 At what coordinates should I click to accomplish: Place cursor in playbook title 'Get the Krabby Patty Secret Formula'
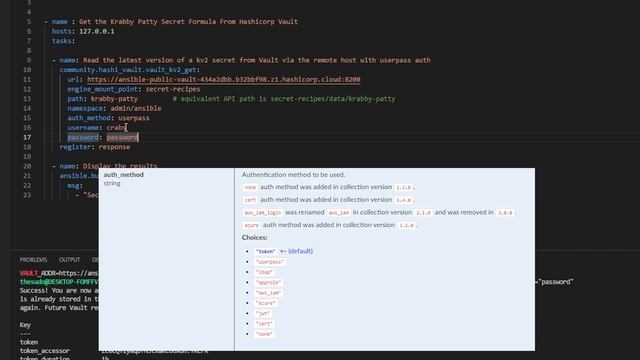(x=147, y=22)
